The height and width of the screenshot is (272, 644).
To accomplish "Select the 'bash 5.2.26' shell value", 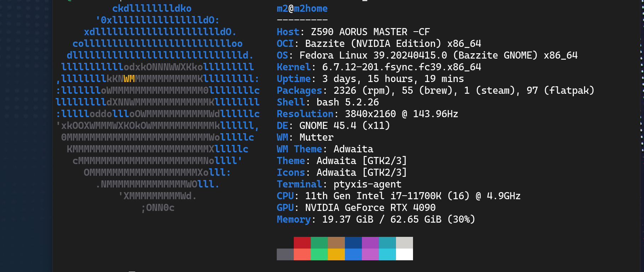I will click(348, 102).
